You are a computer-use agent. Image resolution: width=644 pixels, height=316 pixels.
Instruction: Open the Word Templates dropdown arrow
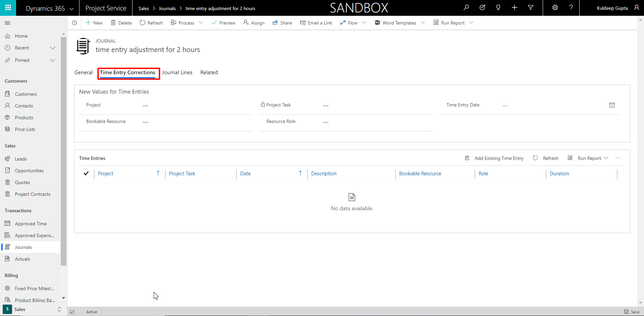pyautogui.click(x=423, y=23)
